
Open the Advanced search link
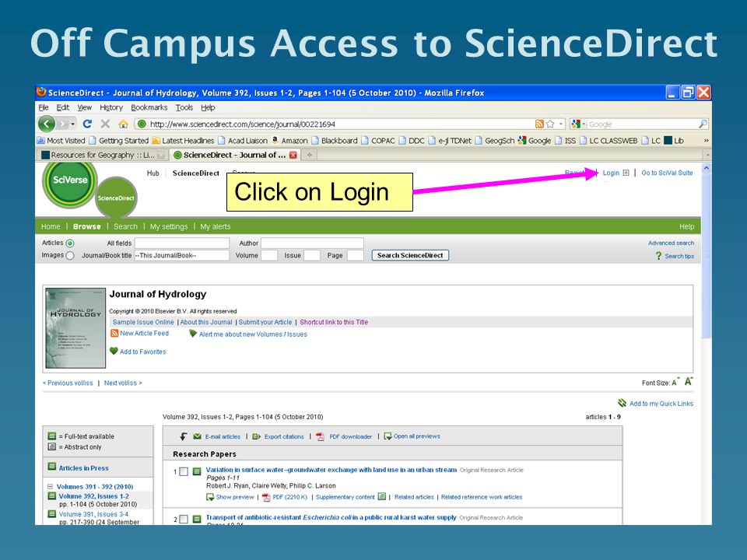tap(671, 243)
